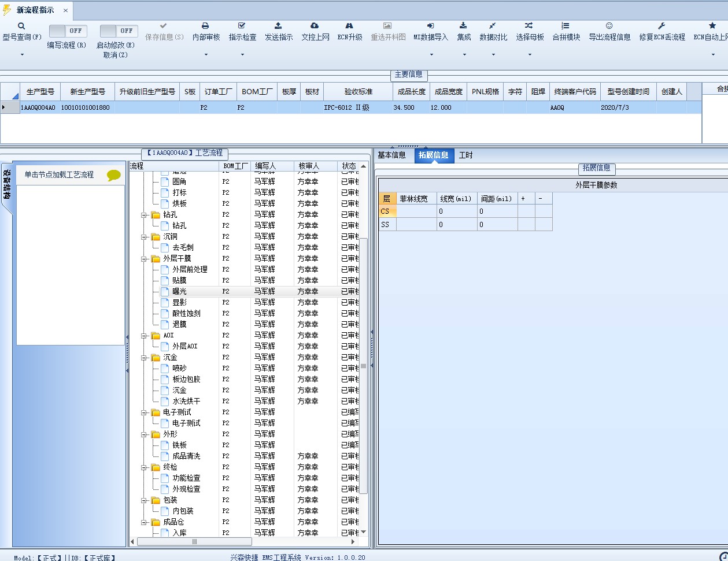Click the 集成 download icon
Screen dimensions: 728x561
coord(463,26)
